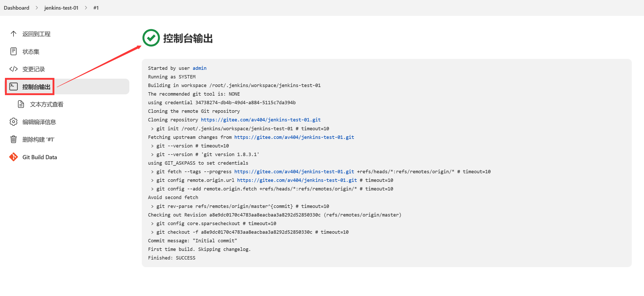The height and width of the screenshot is (296, 644).
Task: Open Dashboard breadcrumb link
Action: tap(16, 8)
